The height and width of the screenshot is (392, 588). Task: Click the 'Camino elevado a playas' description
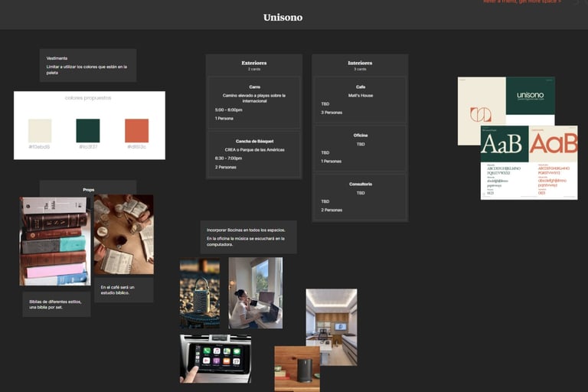click(254, 98)
